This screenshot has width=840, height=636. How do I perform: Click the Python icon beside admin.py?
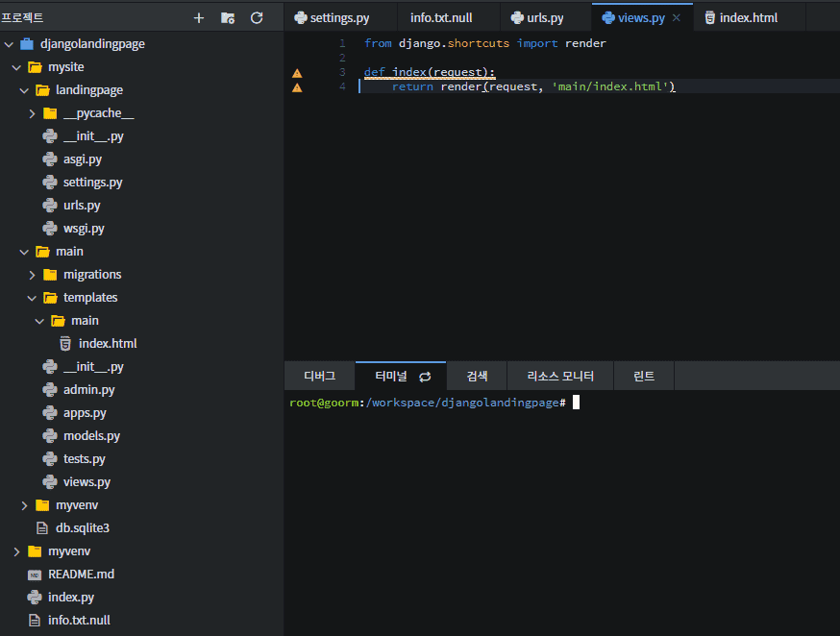point(50,390)
